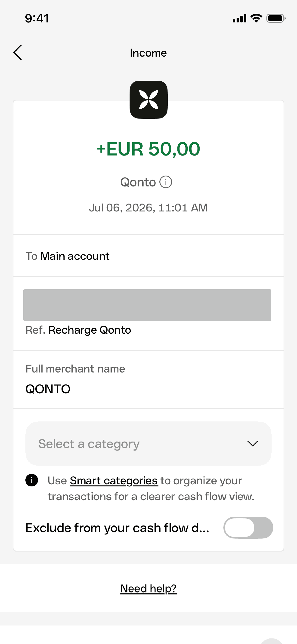Viewport: 297px width, 644px height.
Task: Tap the Ref. Recharge Qonto text
Action: [78, 330]
